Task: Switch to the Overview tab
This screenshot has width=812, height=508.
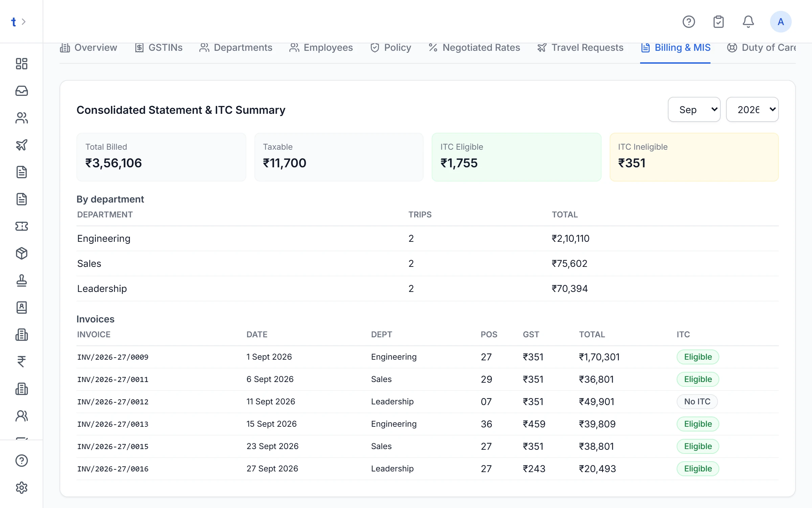Action: pos(88,48)
